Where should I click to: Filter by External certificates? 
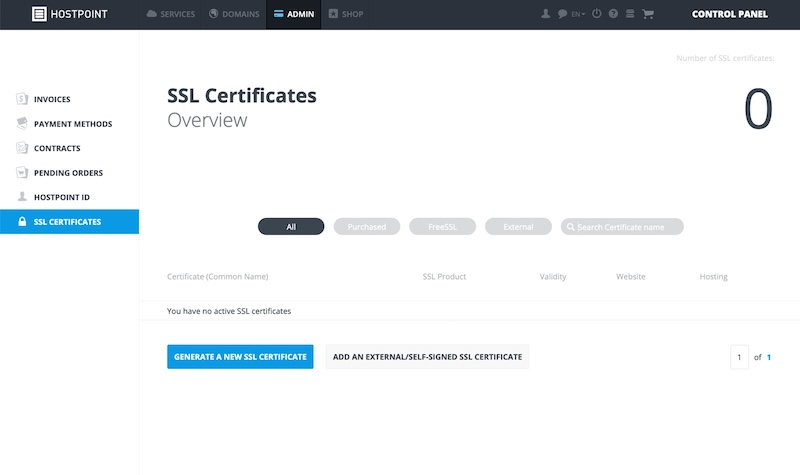[518, 227]
